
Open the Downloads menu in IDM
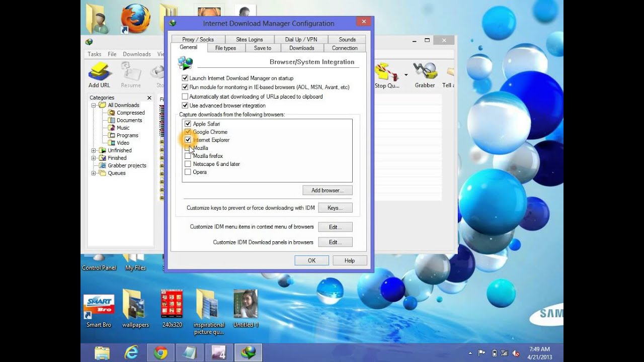[137, 54]
